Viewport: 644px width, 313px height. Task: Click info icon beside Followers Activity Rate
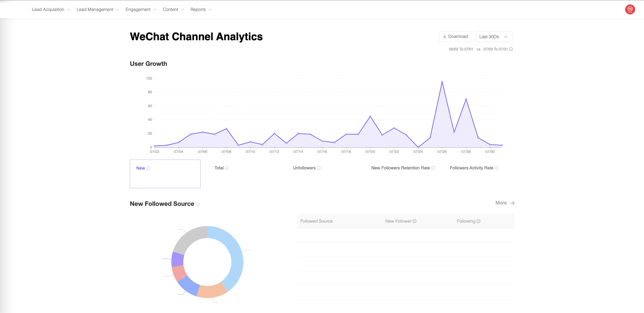click(x=497, y=168)
